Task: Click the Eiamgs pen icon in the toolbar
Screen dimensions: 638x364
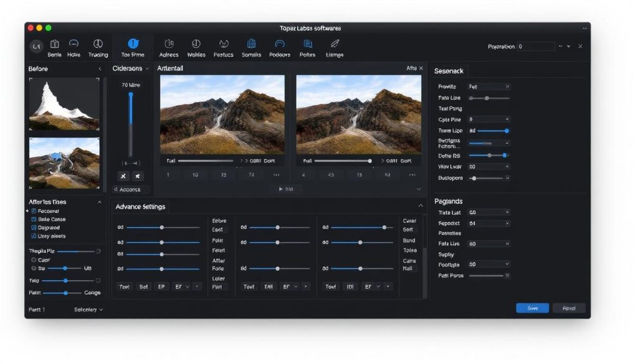Action: pos(334,45)
